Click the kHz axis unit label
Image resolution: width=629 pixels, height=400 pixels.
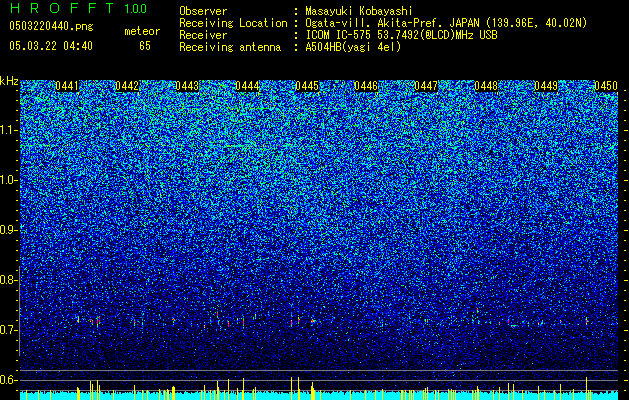[9, 81]
